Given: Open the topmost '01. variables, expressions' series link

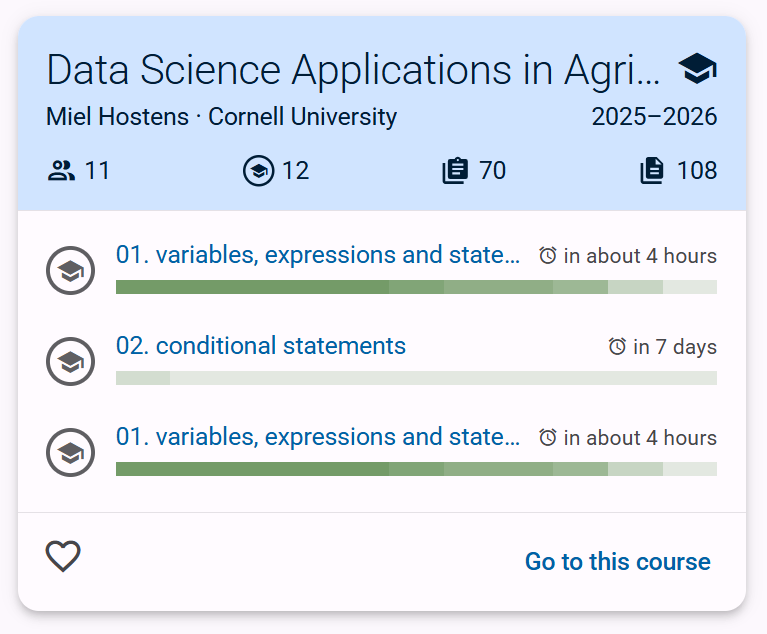Looking at the screenshot, I should click(318, 255).
